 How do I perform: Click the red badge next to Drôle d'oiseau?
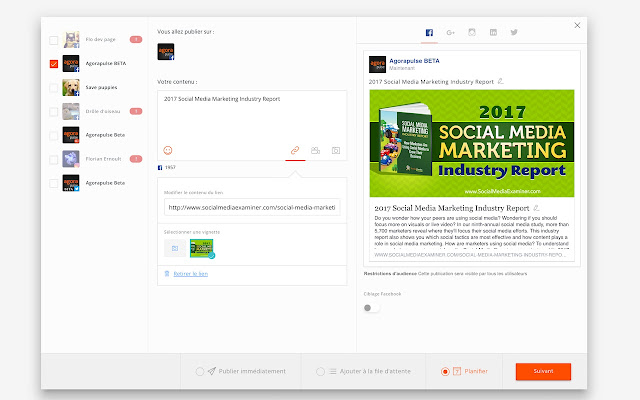click(x=136, y=111)
